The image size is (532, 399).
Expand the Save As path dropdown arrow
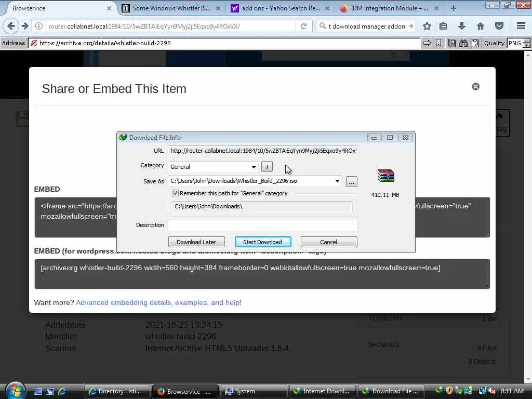click(x=337, y=181)
